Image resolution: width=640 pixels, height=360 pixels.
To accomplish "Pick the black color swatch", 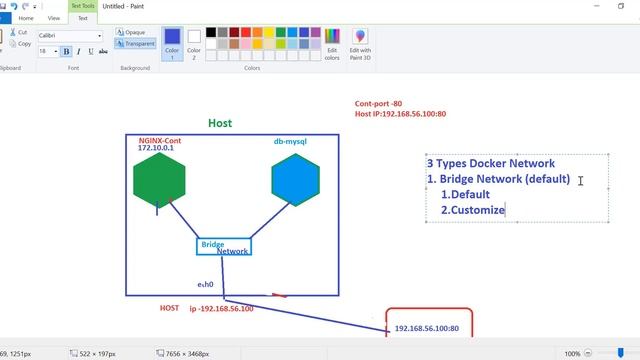I will pyautogui.click(x=211, y=32).
